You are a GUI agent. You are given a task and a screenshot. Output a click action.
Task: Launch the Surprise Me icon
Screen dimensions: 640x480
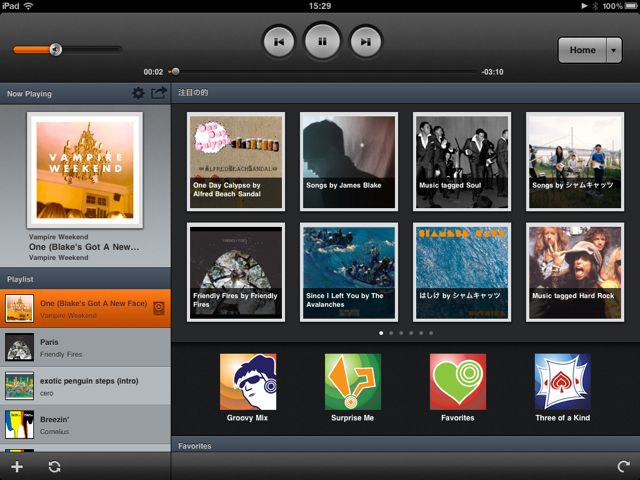[x=353, y=382]
